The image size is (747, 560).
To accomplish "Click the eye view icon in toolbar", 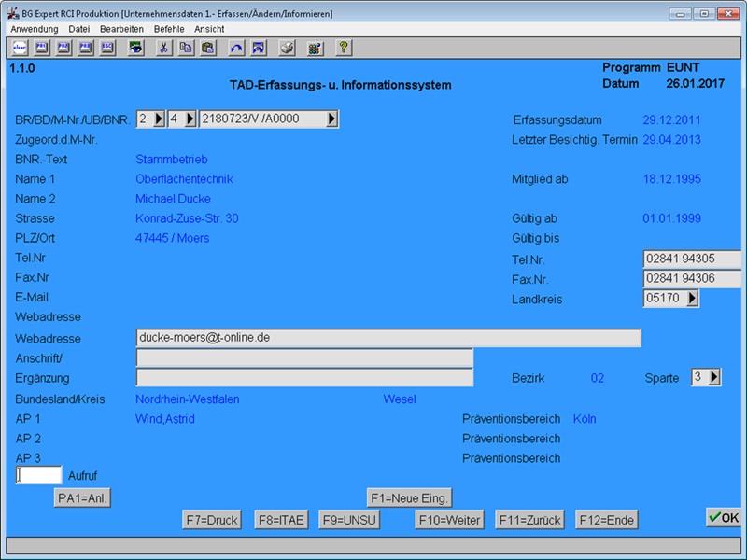I will click(x=136, y=48).
